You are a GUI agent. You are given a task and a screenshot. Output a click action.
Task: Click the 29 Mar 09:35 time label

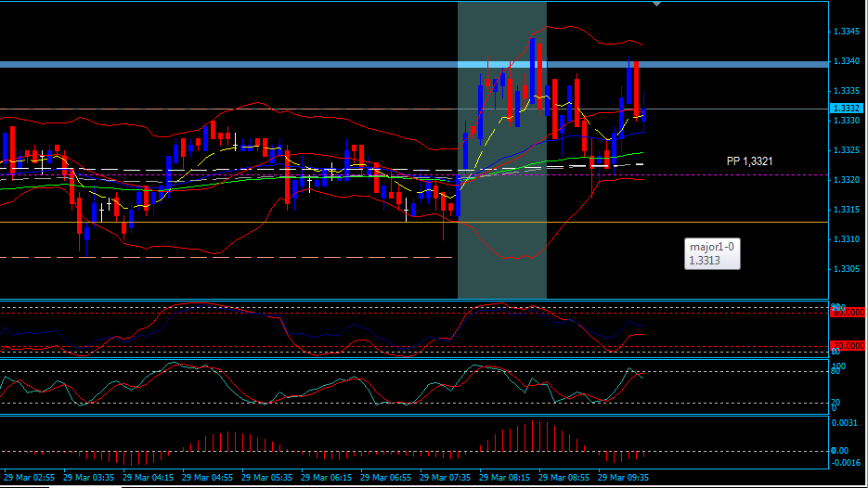[x=623, y=477]
